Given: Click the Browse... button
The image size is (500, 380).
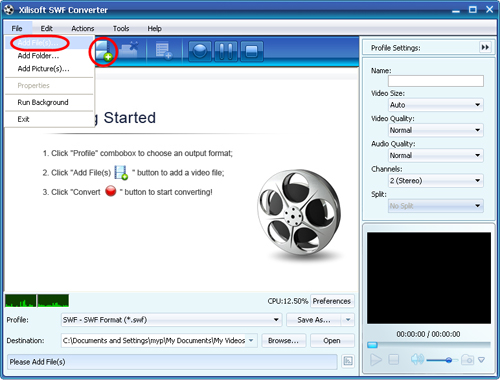Looking at the screenshot, I should (283, 341).
